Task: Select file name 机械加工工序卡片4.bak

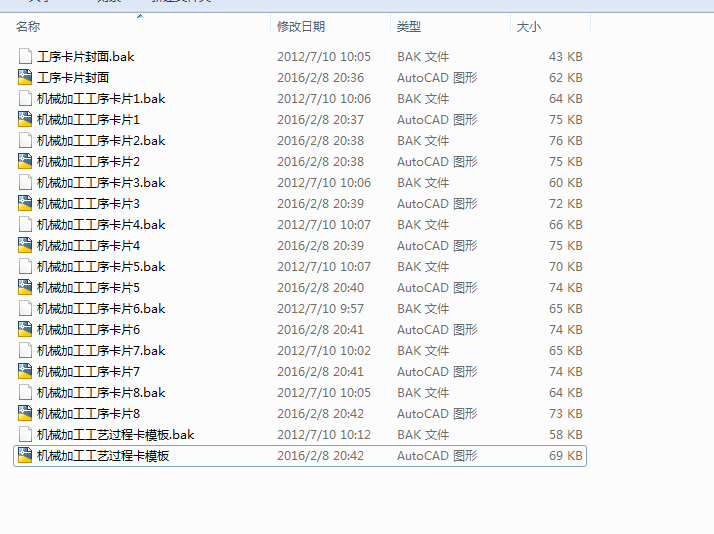Action: point(101,224)
